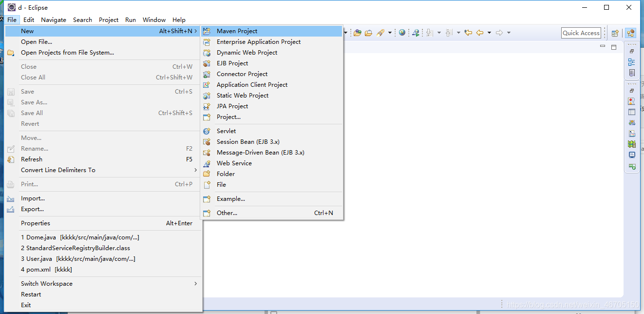Viewport: 644px width, 314px height.
Task: Open the Properties view icon in the right trim
Action: (632, 112)
